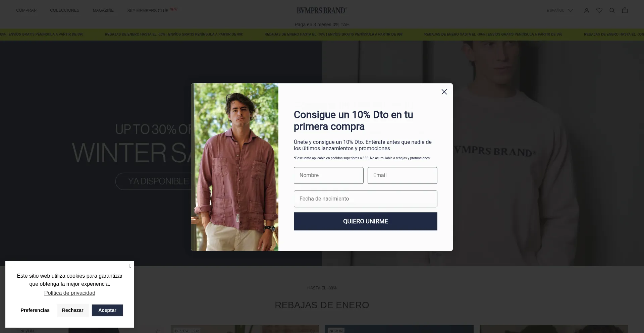Dismiss the cookie banner with small X

click(130, 266)
